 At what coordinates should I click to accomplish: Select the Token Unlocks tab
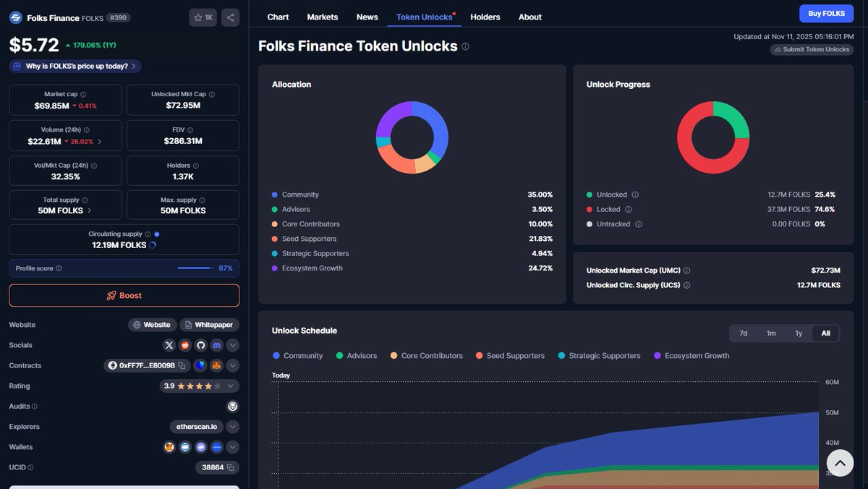(x=425, y=17)
